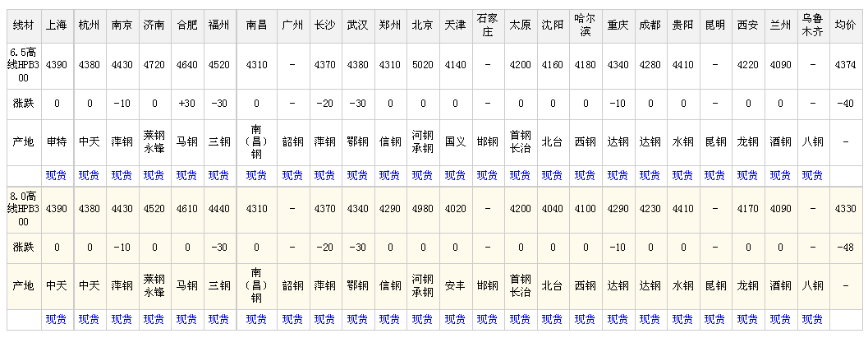This screenshot has width=868, height=338.
Task: Select the +30 price change cell
Action: click(x=186, y=104)
